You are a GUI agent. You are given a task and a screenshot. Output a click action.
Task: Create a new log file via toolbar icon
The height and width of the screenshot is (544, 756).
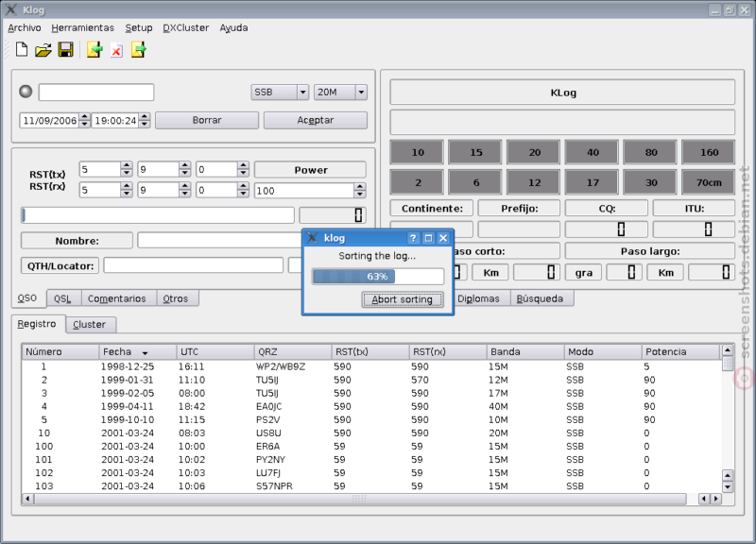tap(22, 50)
